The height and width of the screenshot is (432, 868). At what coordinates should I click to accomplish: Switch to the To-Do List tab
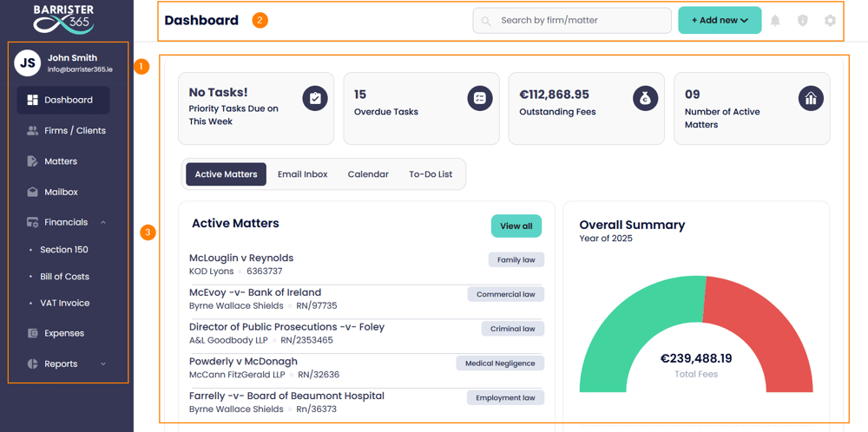click(431, 174)
